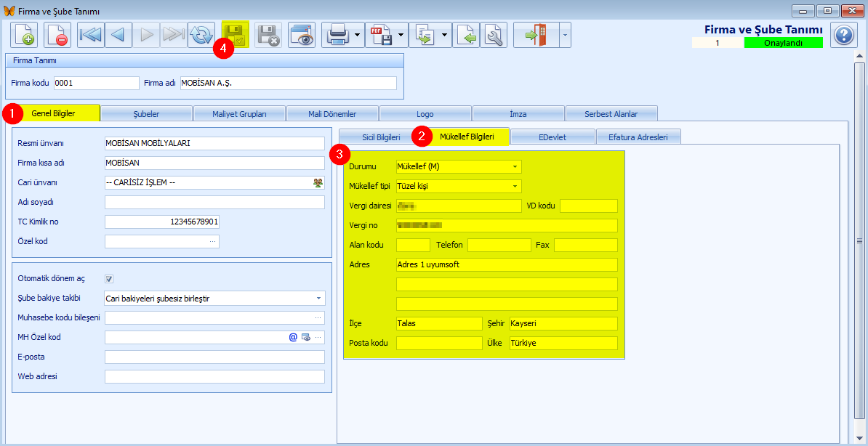This screenshot has width=868, height=446.
Task: Click Muhasebe kodu bileşeni ellipsis button
Action: pyautogui.click(x=318, y=317)
